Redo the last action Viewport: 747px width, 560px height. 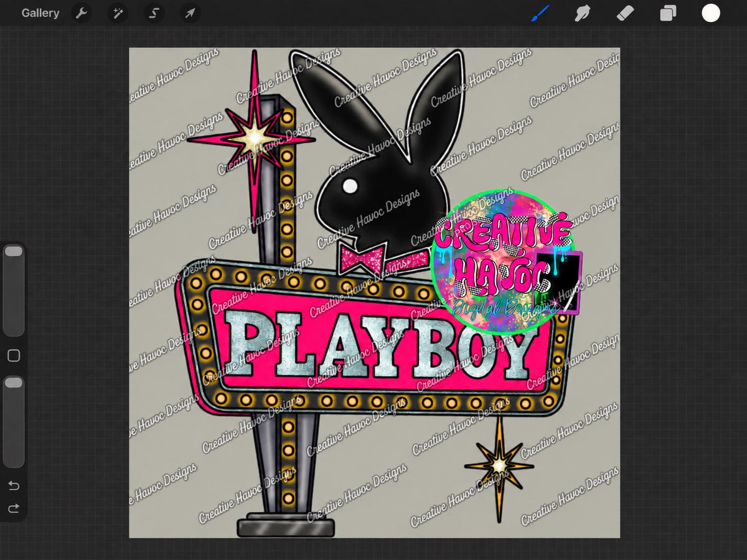[x=14, y=509]
